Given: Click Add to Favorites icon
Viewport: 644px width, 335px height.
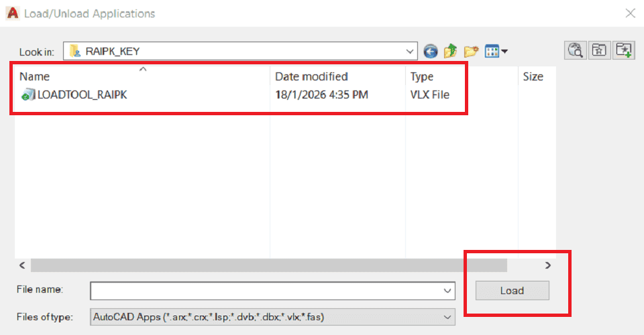Looking at the screenshot, I should pos(624,50).
